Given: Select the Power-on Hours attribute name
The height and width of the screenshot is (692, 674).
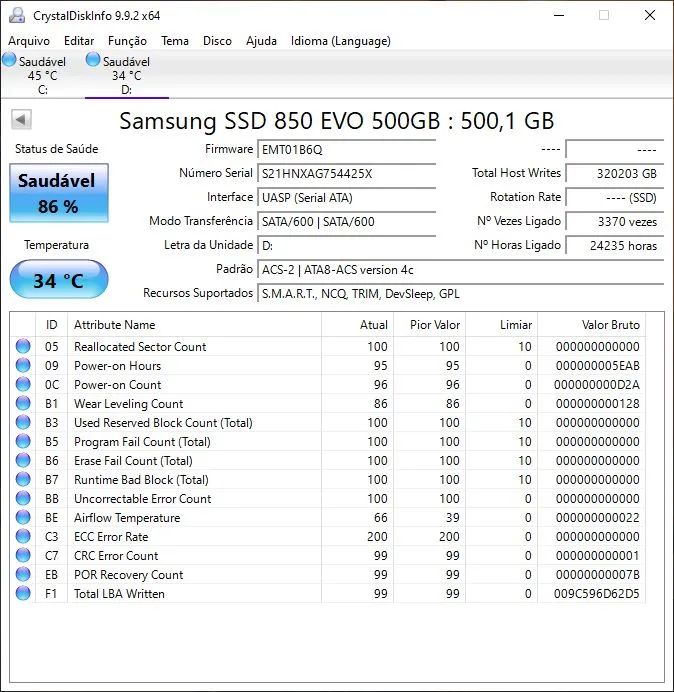Looking at the screenshot, I should [117, 365].
